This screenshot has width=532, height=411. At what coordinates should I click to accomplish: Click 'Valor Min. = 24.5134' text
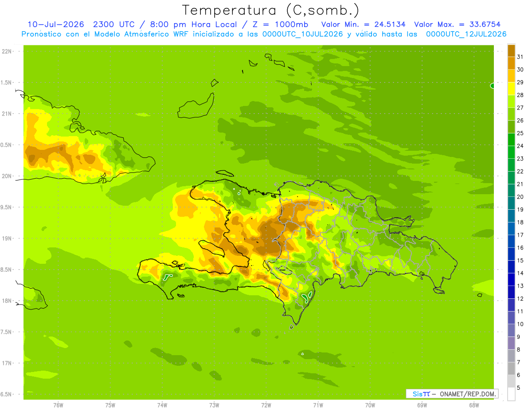click(x=364, y=24)
